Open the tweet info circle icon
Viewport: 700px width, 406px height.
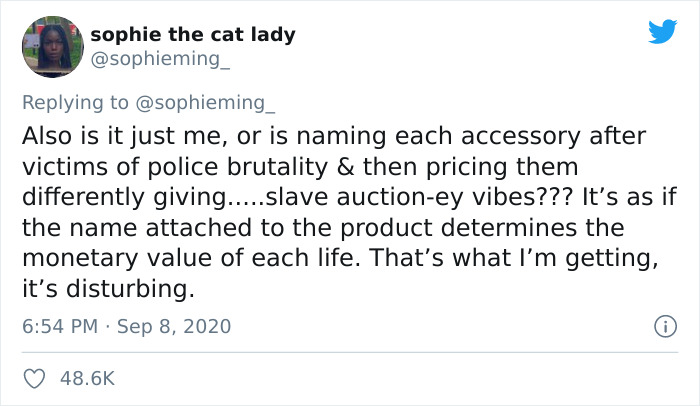(x=661, y=326)
